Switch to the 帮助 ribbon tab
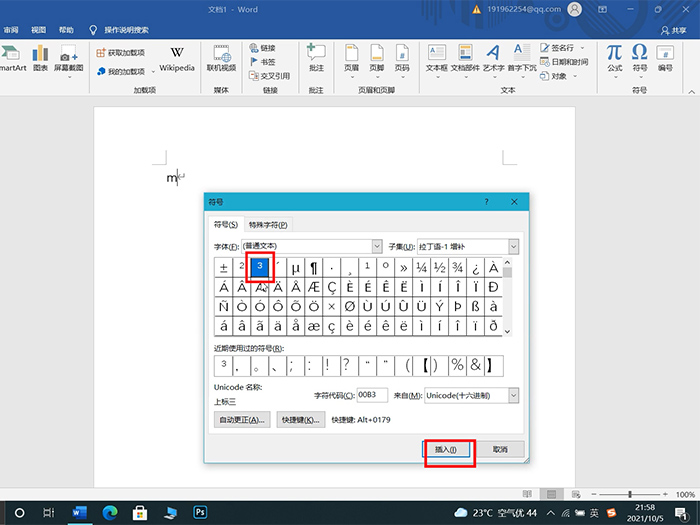 pyautogui.click(x=66, y=30)
